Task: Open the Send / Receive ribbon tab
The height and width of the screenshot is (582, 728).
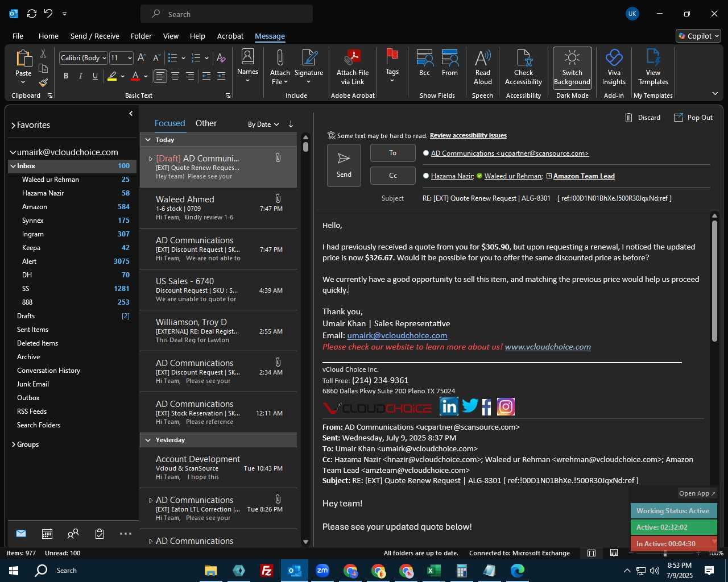Action: [x=94, y=36]
